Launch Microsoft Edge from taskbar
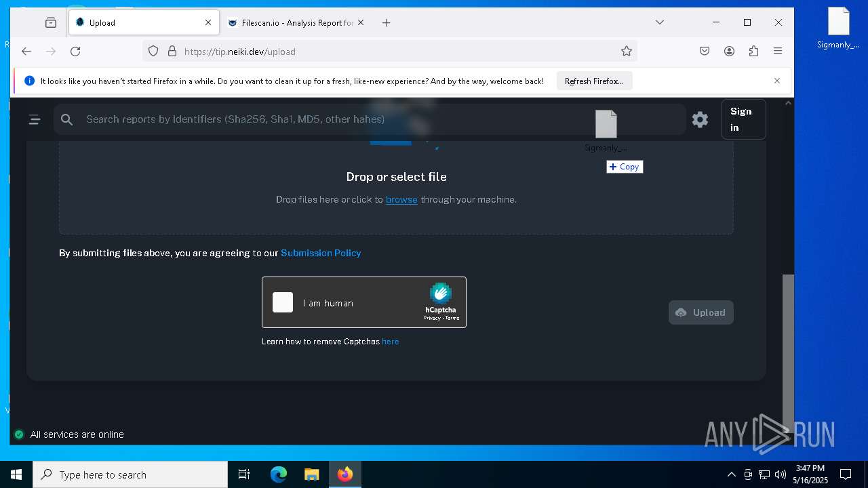The image size is (868, 488). tap(279, 474)
